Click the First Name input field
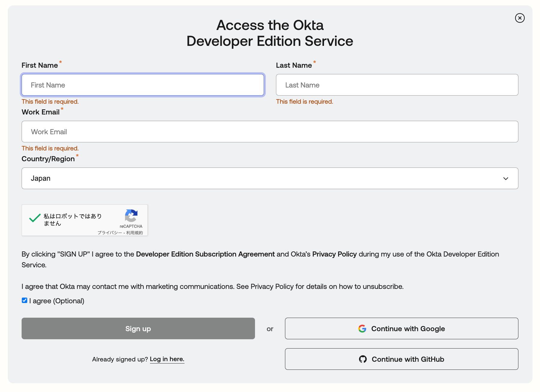 142,85
